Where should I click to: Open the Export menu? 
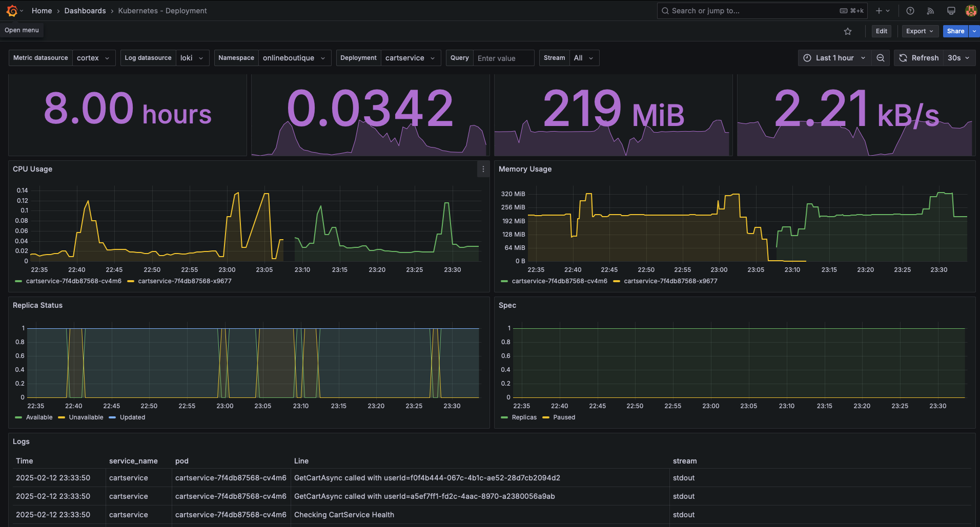[x=920, y=31]
